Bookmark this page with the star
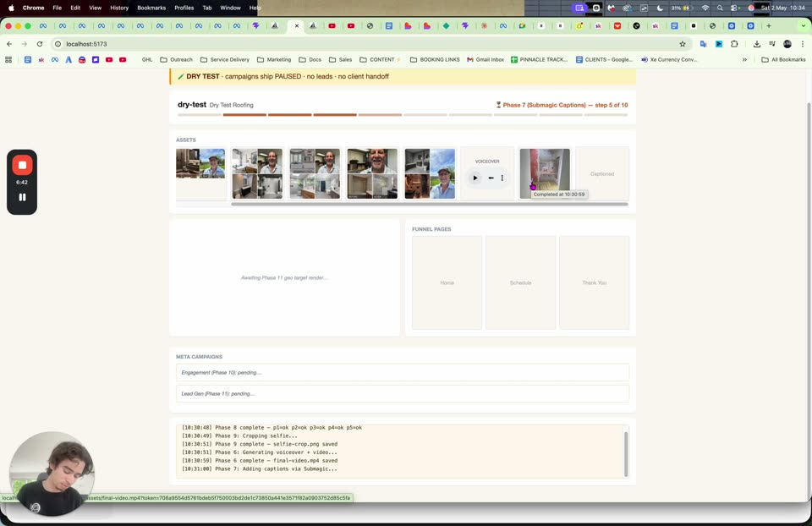The width and height of the screenshot is (812, 526). click(683, 44)
